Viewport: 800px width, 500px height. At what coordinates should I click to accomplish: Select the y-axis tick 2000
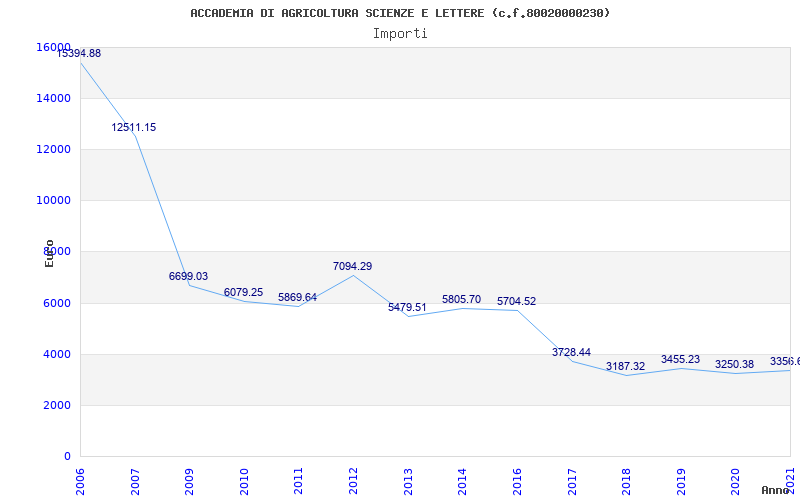(56, 405)
